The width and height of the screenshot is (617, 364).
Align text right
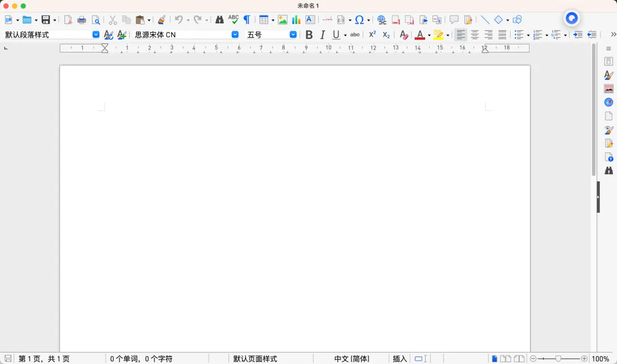point(488,35)
